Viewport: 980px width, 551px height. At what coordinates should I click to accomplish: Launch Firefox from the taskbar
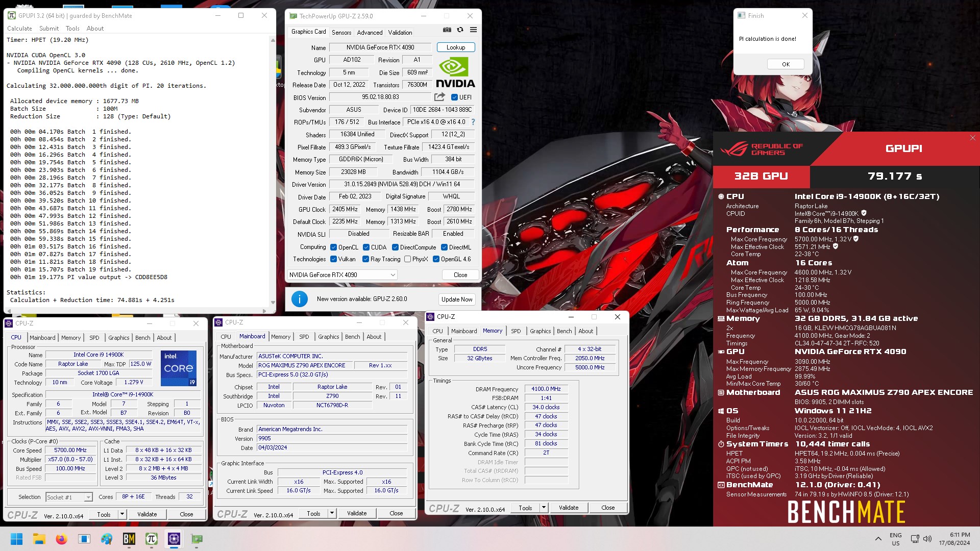point(61,539)
